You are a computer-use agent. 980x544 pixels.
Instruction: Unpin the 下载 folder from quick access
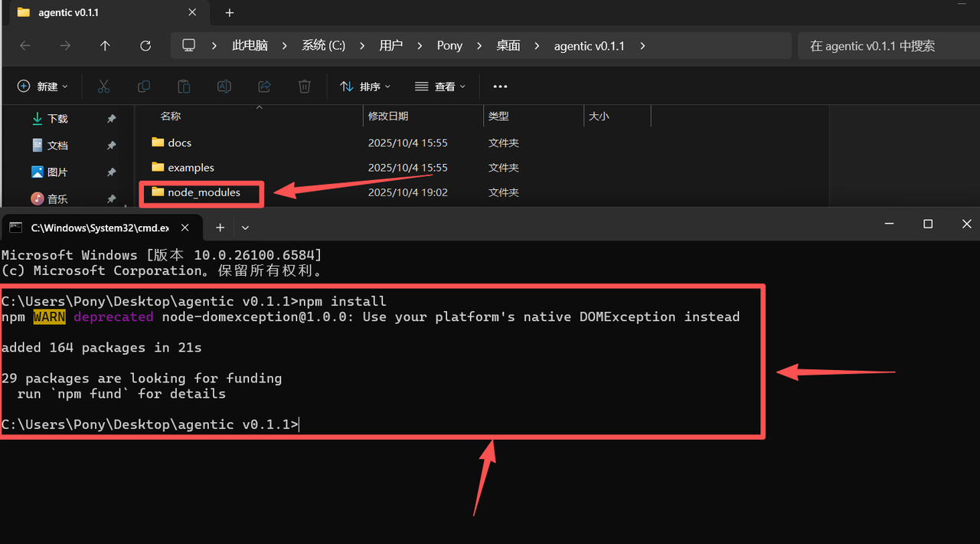[111, 119]
